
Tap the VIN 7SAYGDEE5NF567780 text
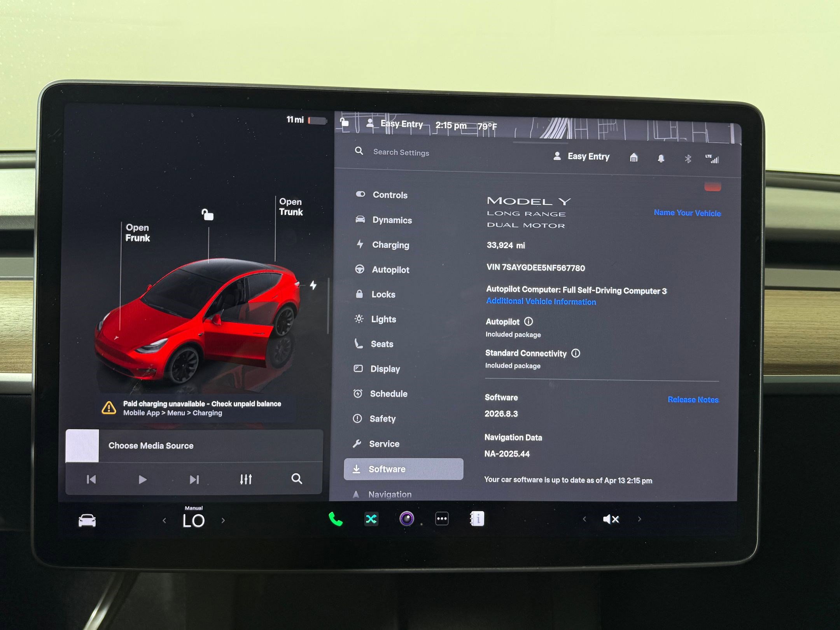535,268
